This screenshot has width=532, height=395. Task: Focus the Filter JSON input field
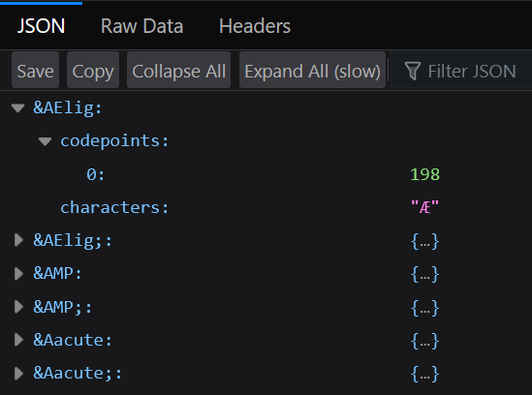pos(462,71)
